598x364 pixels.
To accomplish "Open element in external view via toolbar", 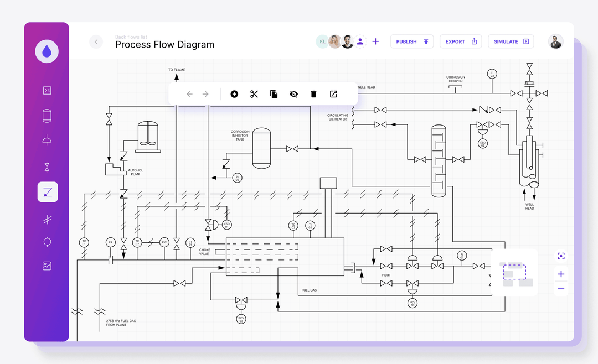I will (333, 94).
